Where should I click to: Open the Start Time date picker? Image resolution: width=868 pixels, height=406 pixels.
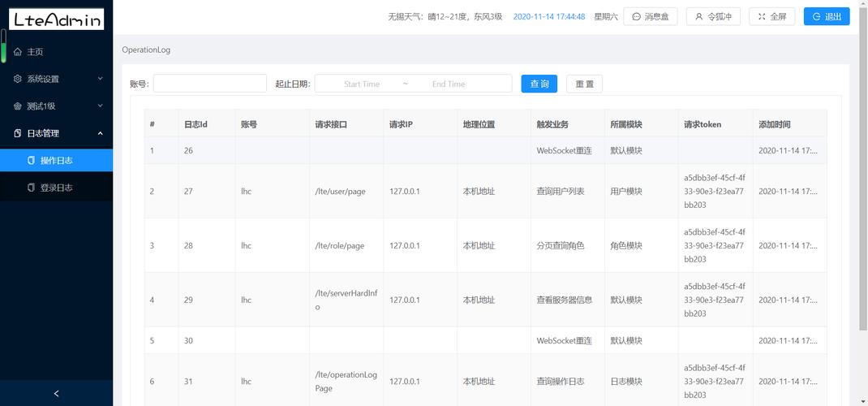[x=361, y=84]
